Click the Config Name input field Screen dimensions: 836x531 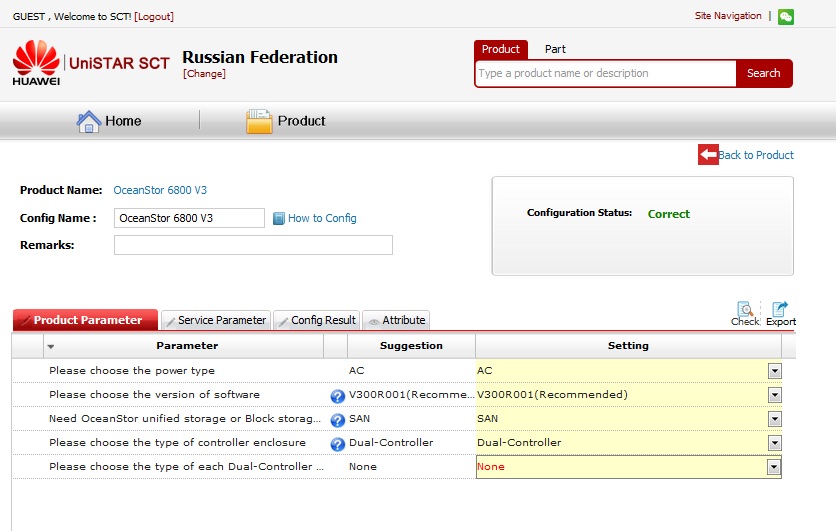click(189, 218)
